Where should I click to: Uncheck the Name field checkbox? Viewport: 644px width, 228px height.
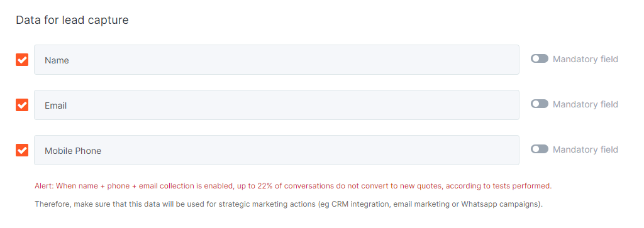click(22, 60)
